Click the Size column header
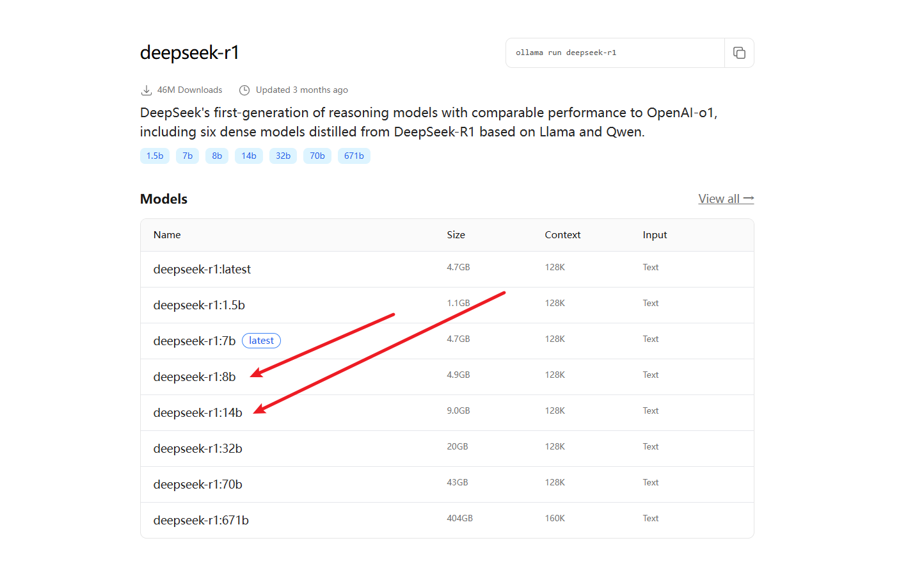 click(456, 235)
